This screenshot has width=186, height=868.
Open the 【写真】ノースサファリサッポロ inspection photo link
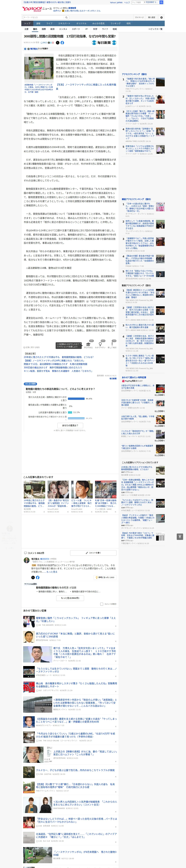pos(86,87)
